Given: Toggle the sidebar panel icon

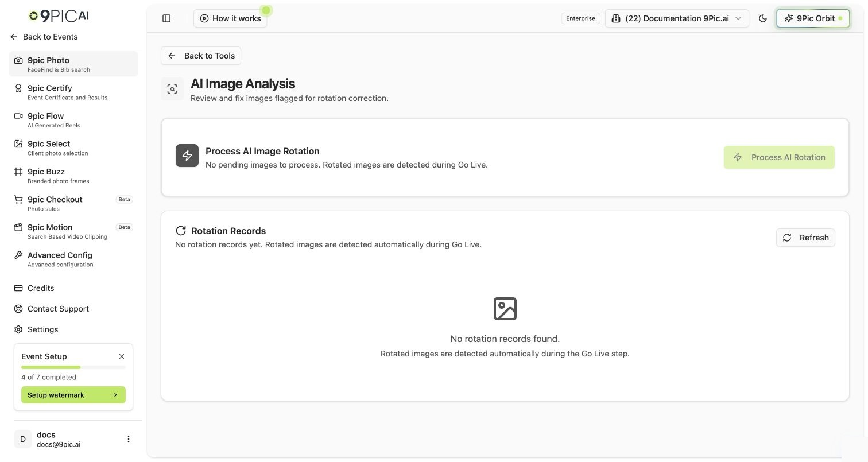Looking at the screenshot, I should coord(166,18).
